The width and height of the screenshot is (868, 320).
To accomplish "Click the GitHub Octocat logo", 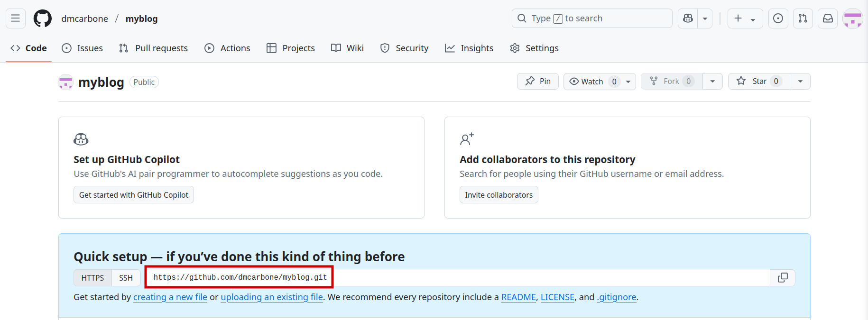I will [x=43, y=18].
